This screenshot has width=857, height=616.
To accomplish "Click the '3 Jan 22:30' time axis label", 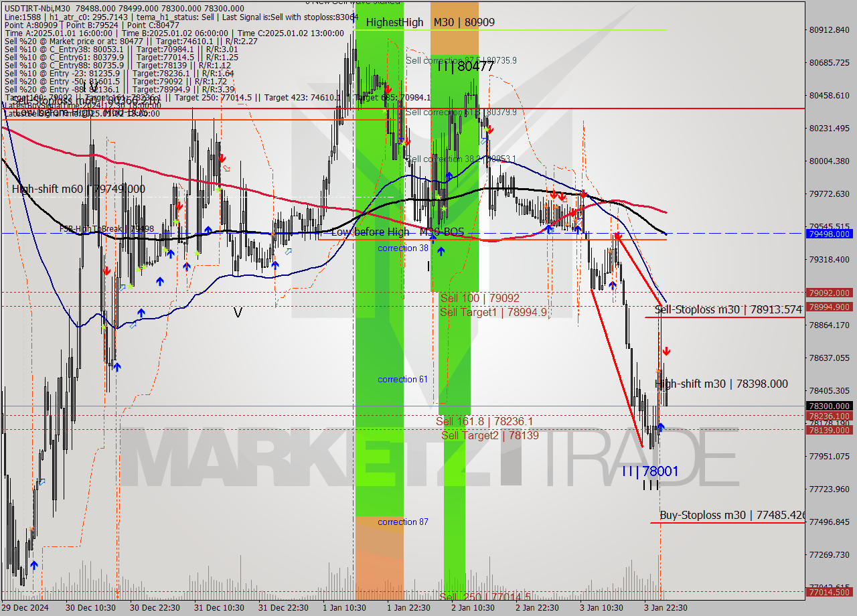I will click(x=665, y=608).
